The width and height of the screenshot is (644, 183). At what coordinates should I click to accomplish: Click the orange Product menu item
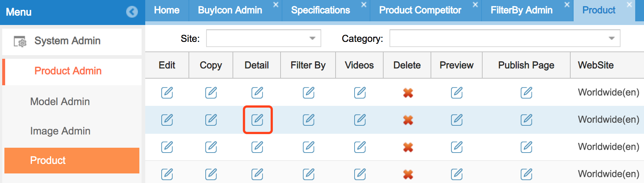tap(72, 160)
